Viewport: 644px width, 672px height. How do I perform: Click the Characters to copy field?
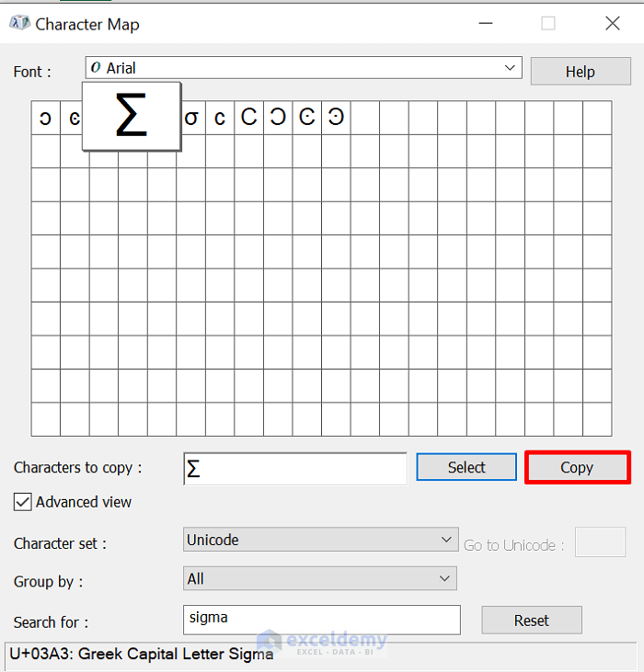[295, 468]
